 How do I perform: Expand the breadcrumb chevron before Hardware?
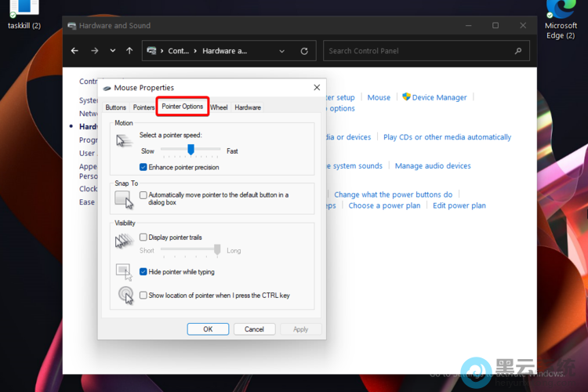[195, 51]
